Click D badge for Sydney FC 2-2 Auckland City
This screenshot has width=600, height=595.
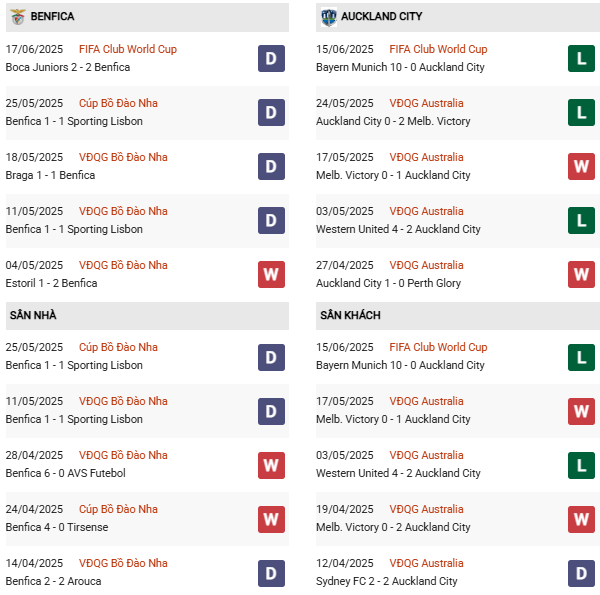(582, 572)
